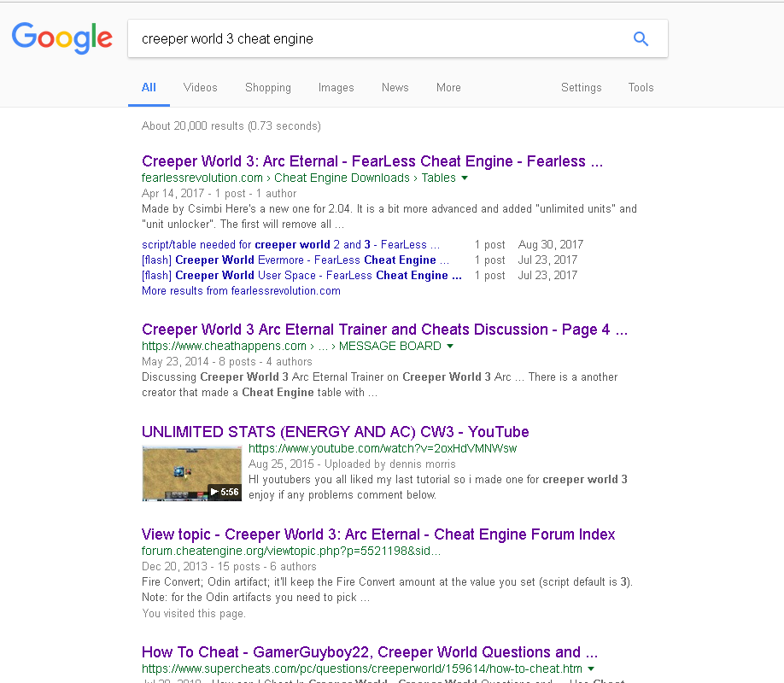Open the Shopping search results
The image size is (784, 683).
coord(267,87)
